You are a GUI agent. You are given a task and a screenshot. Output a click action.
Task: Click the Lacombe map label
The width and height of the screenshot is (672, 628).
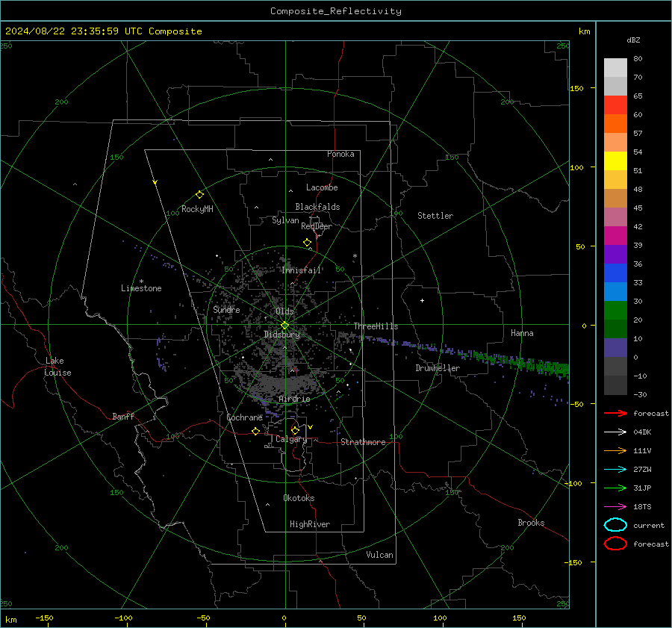(322, 187)
